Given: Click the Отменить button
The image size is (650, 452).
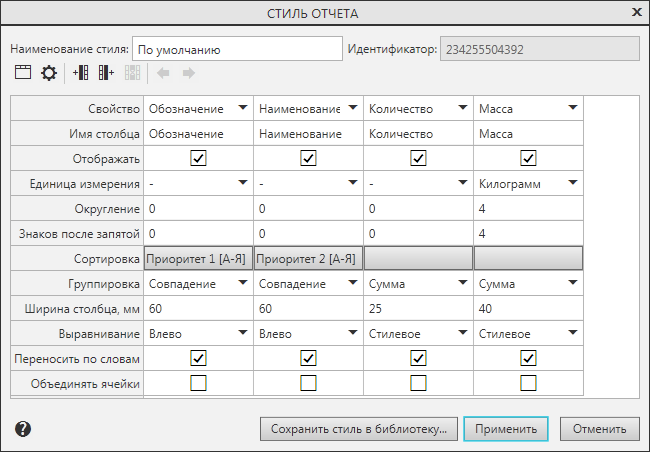Looking at the screenshot, I should coord(599,429).
